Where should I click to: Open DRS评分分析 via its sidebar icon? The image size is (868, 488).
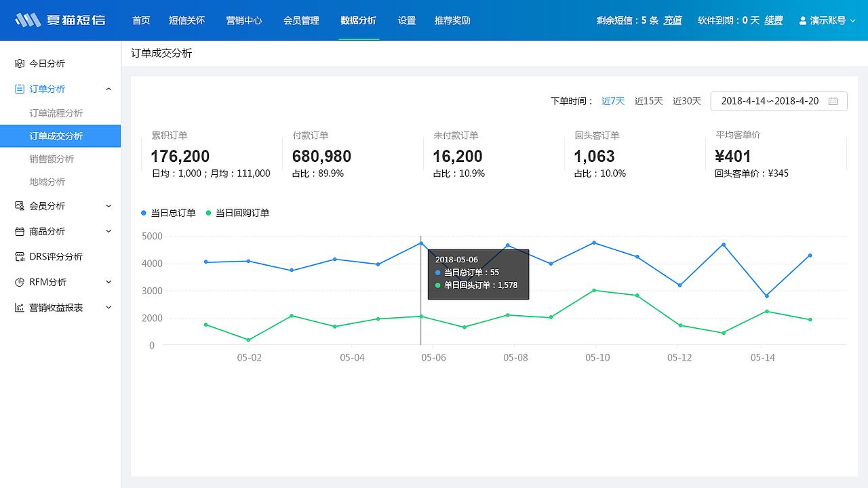pyautogui.click(x=21, y=256)
